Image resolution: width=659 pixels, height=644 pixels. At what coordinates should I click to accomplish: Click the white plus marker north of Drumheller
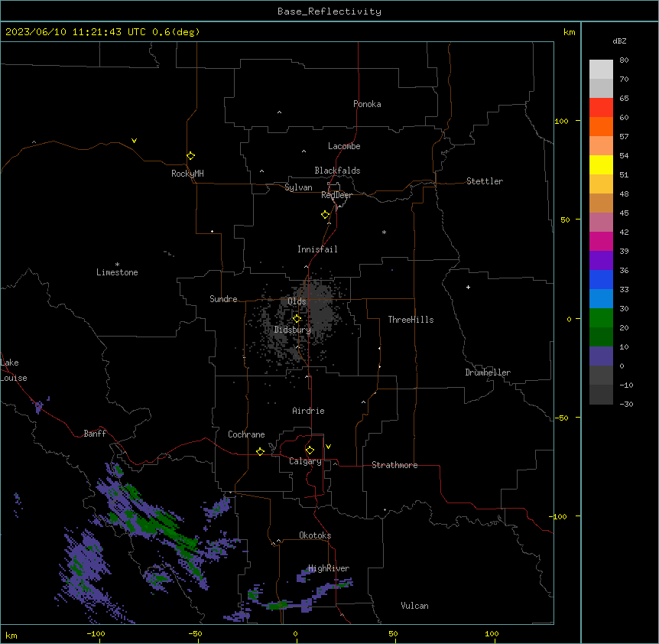[x=468, y=287]
